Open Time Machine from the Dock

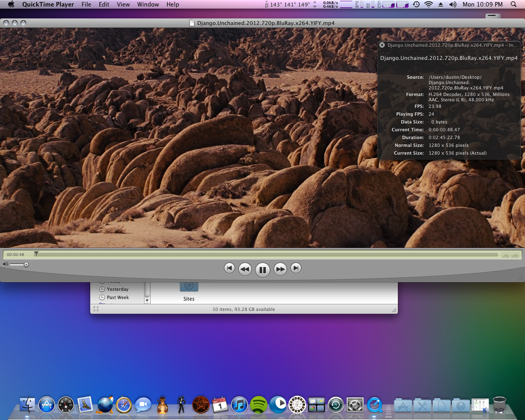(x=336, y=405)
